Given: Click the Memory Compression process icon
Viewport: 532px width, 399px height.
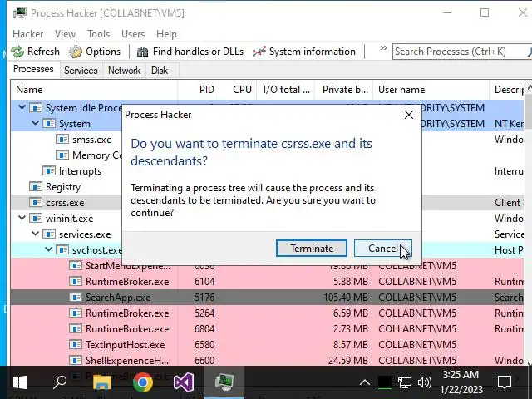Looking at the screenshot, I should click(62, 155).
